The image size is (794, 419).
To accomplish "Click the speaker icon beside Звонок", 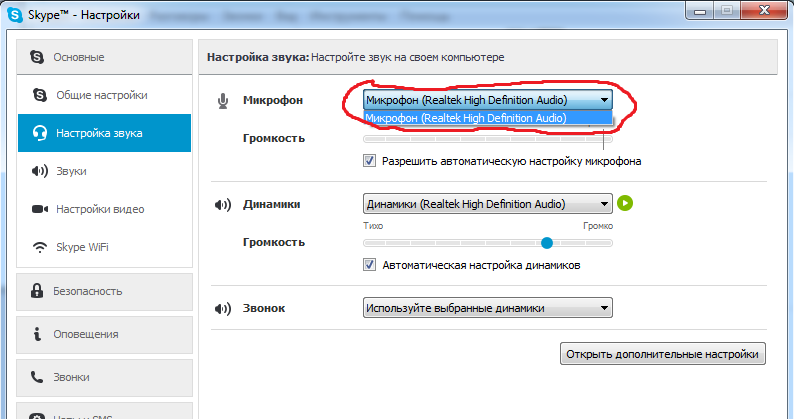I will (223, 309).
